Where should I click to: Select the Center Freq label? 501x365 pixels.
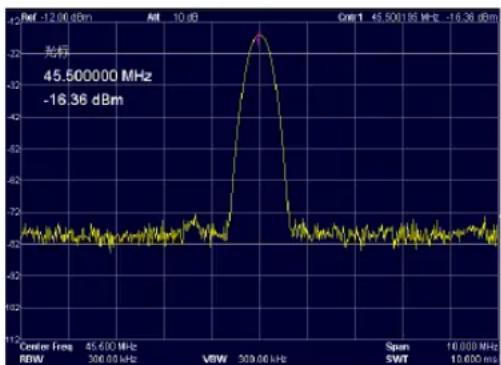(x=46, y=347)
